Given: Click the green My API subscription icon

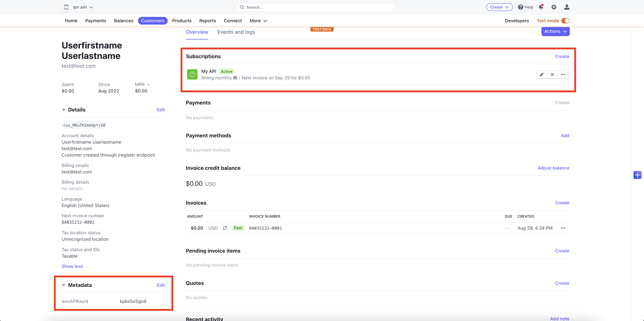Looking at the screenshot, I should coord(192,75).
